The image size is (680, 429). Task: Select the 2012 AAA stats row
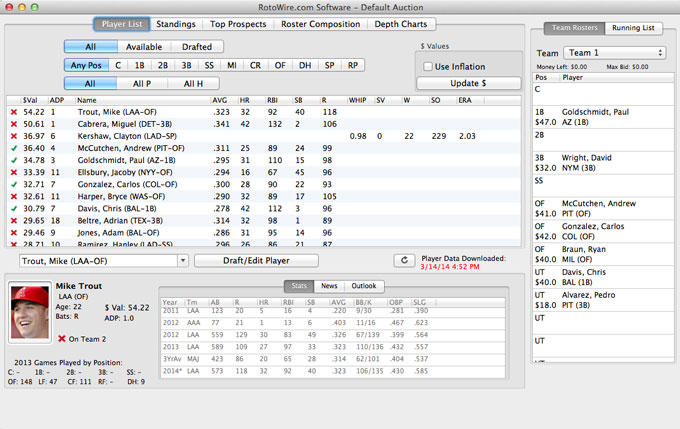[332, 323]
